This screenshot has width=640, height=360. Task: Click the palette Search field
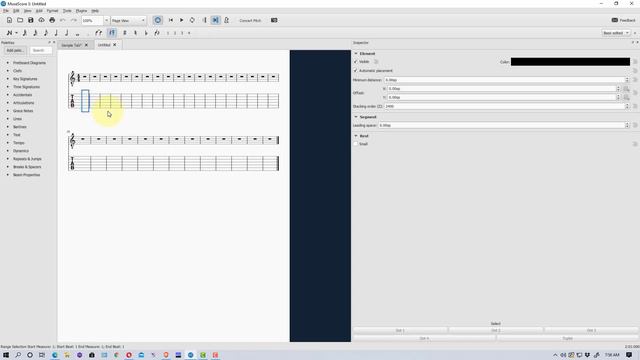click(x=41, y=51)
